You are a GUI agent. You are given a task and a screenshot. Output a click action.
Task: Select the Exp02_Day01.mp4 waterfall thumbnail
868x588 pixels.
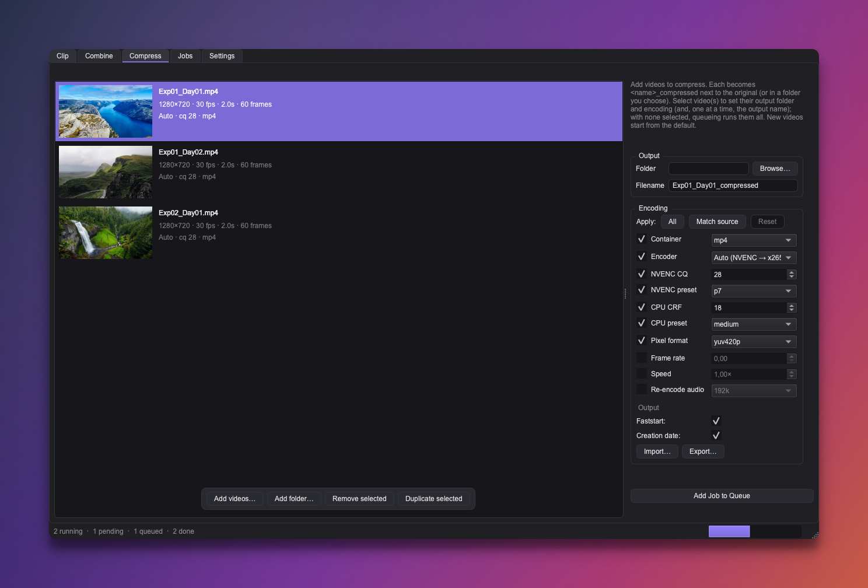tap(106, 233)
